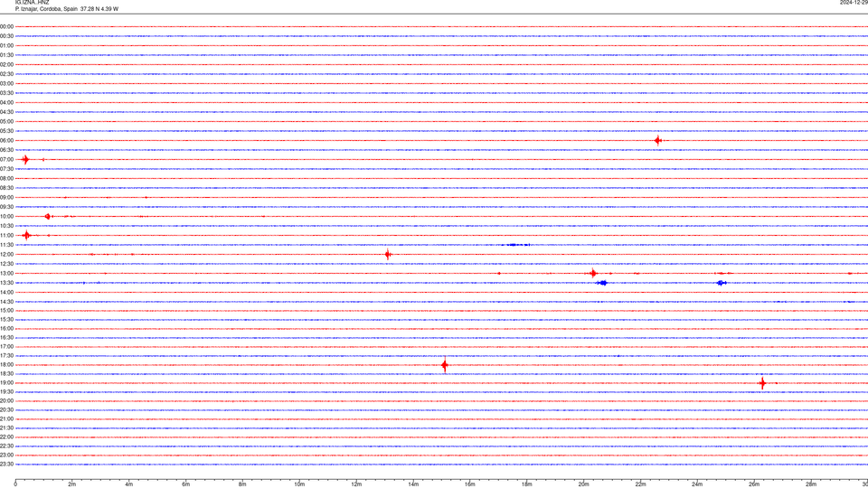The width and height of the screenshot is (868, 488).
Task: Click the 11:30 time row label
Action: (6, 245)
